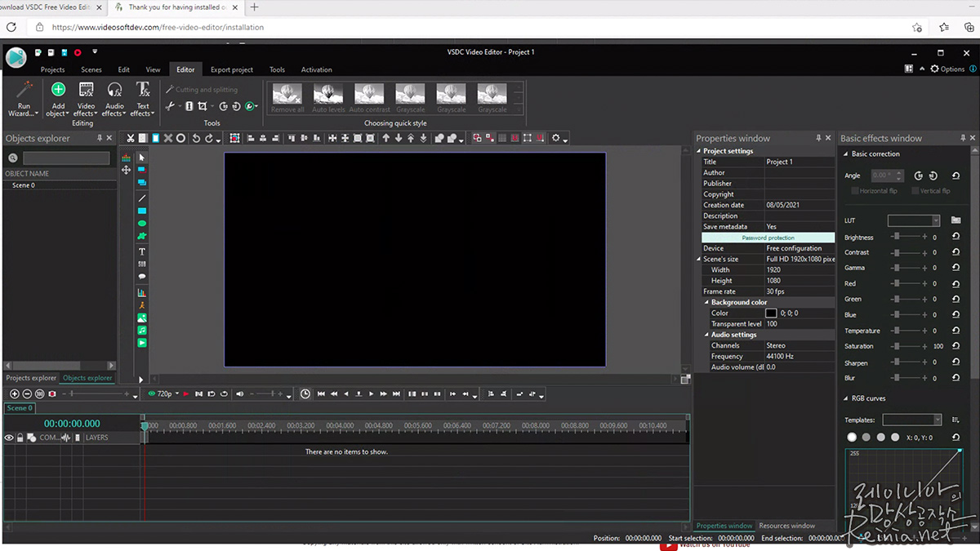Open Options in the title bar
980x551 pixels.
tap(947, 69)
